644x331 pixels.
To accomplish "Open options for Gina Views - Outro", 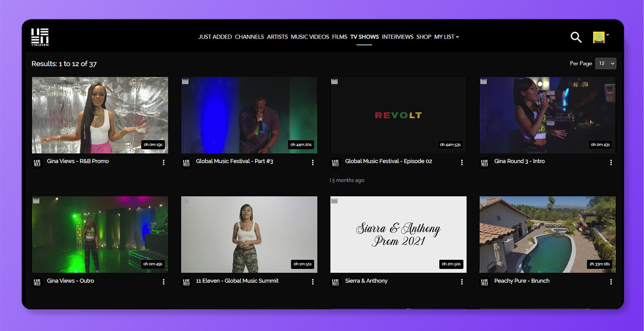I will [164, 282].
